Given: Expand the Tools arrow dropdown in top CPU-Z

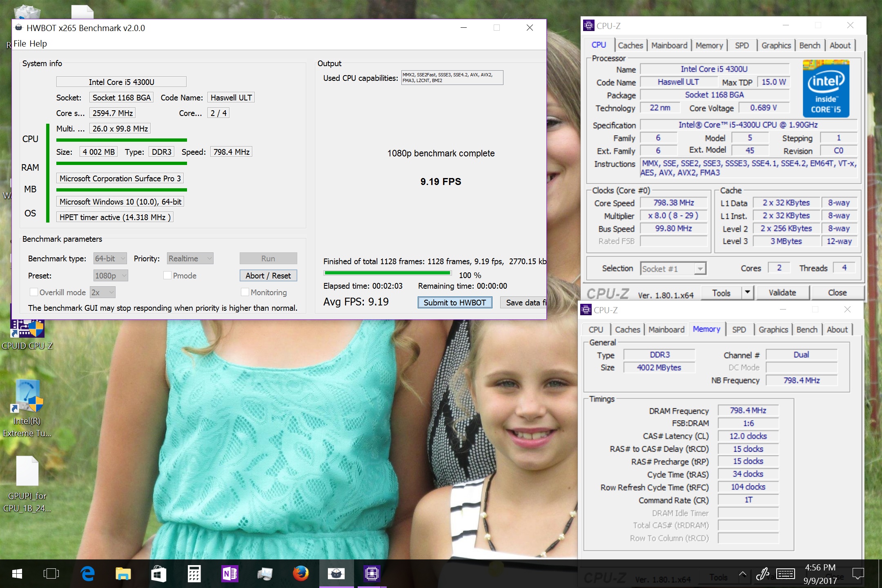Looking at the screenshot, I should click(747, 292).
